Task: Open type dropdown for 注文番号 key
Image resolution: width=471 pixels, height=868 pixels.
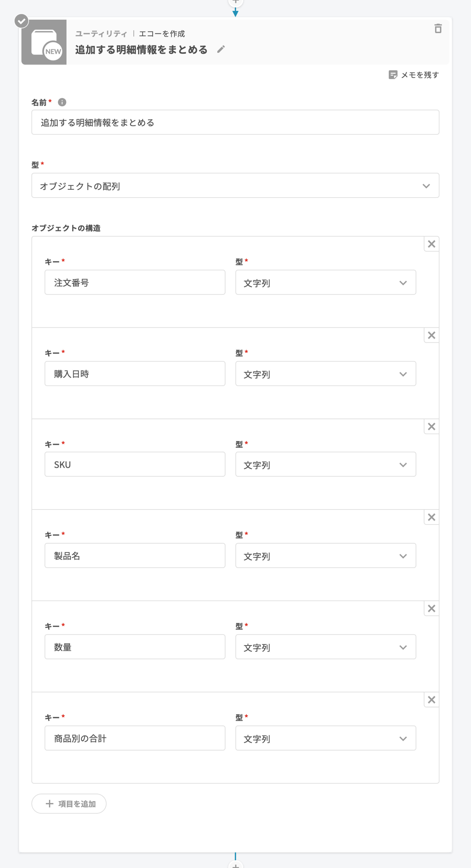Action: [x=325, y=282]
